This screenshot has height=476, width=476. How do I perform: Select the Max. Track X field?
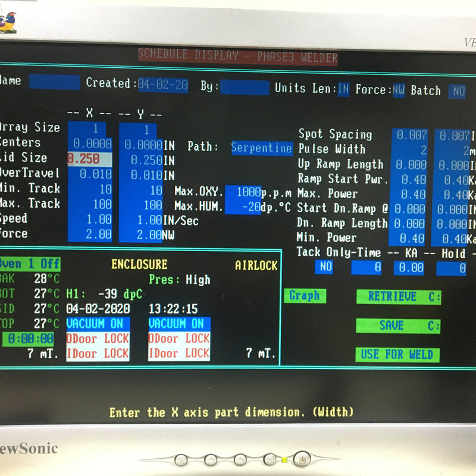pos(90,204)
